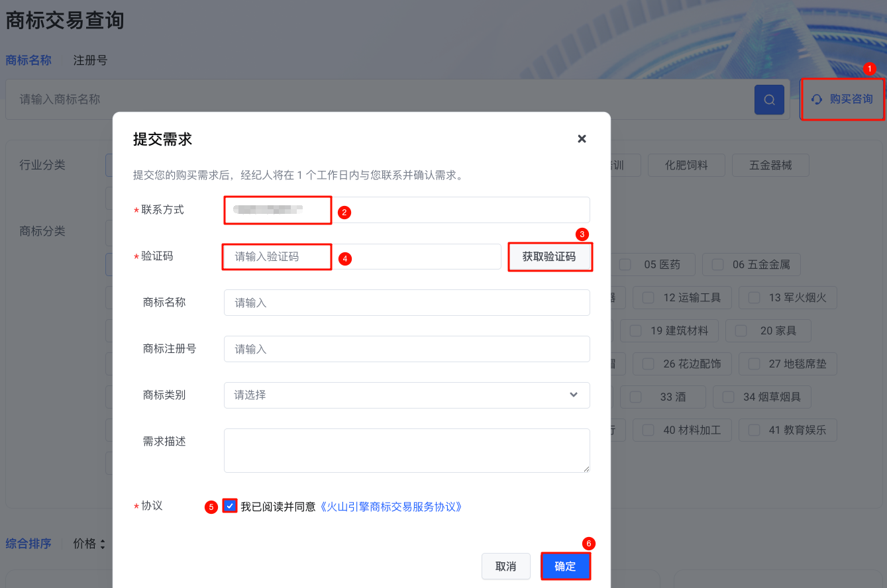The height and width of the screenshot is (588, 887).
Task: Sort results by 综合排序
Action: [28, 544]
